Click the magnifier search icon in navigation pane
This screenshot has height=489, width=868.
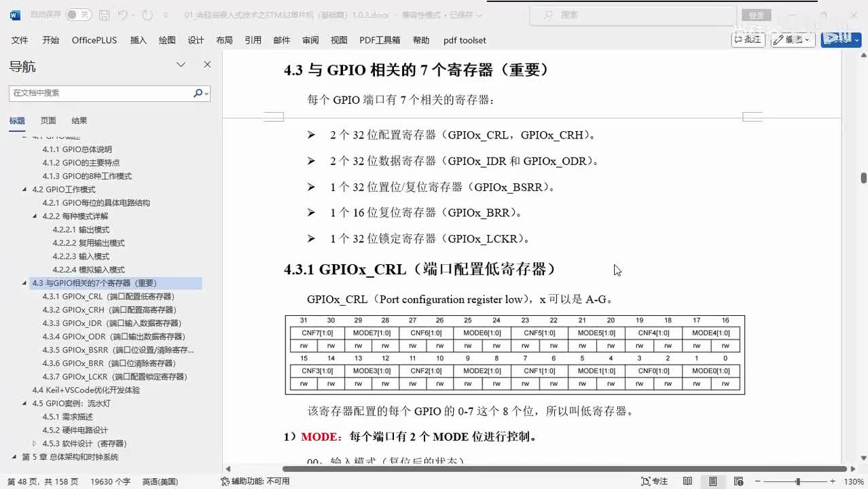[x=198, y=93]
